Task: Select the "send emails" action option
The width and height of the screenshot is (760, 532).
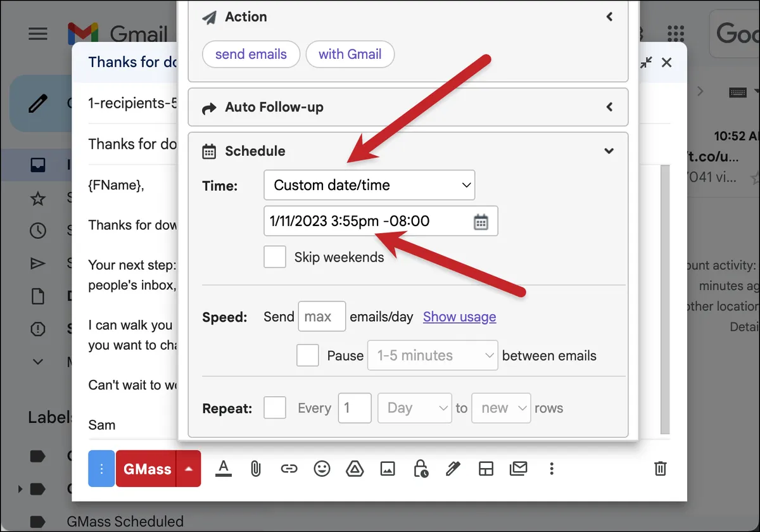Action: click(x=251, y=54)
